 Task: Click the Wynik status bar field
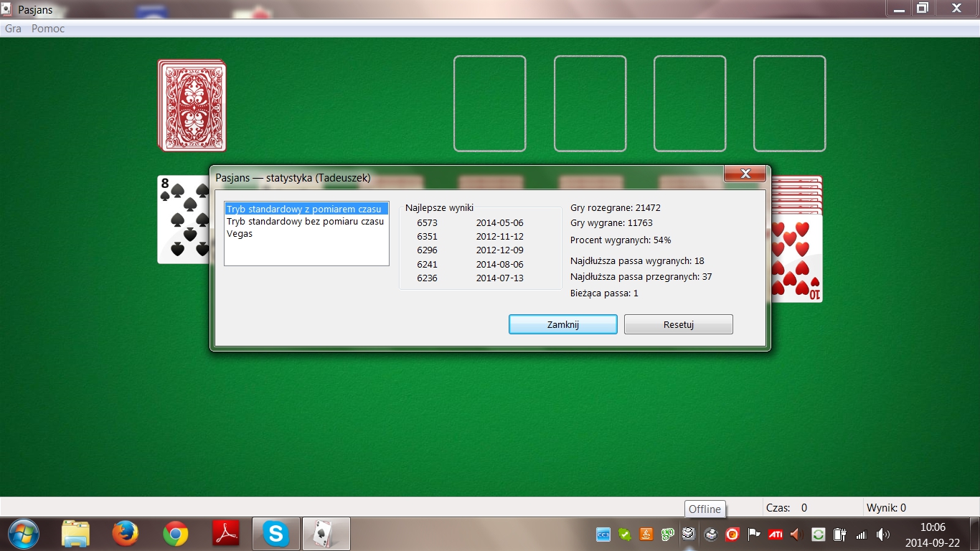pos(921,507)
